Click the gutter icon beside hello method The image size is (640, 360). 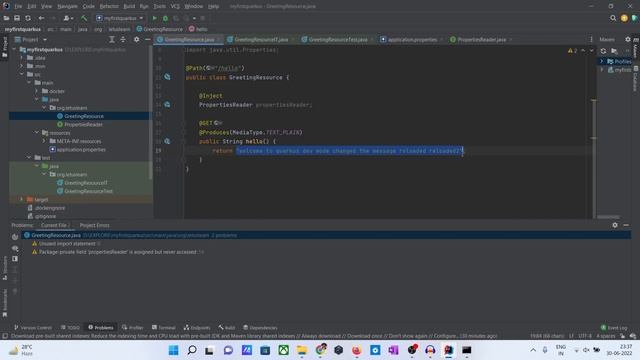pyautogui.click(x=167, y=141)
